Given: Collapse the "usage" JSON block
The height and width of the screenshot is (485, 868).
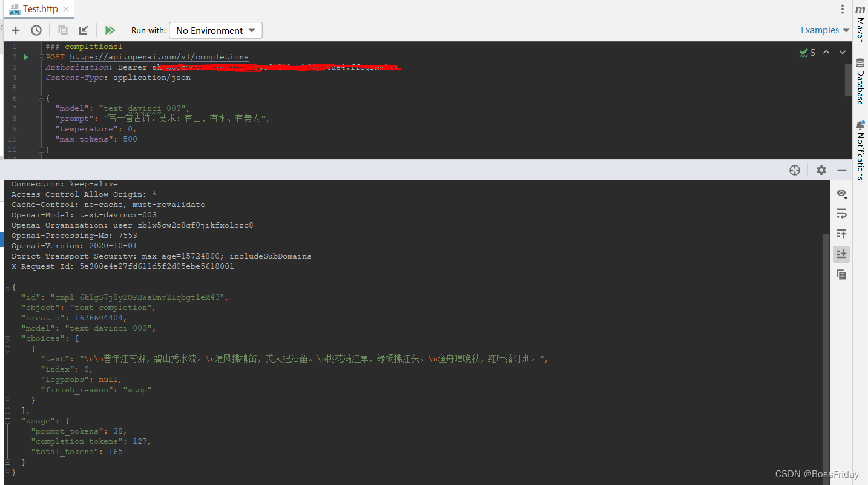Looking at the screenshot, I should [x=7, y=421].
